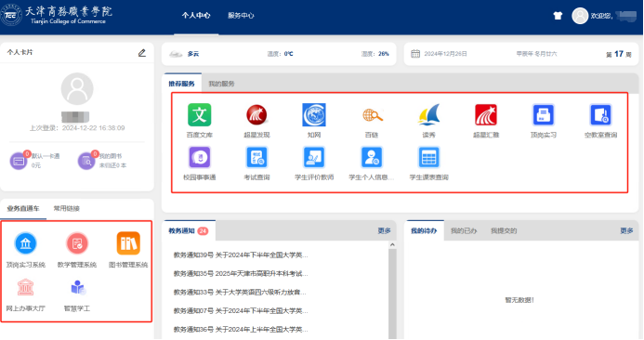This screenshot has height=340, width=644.
Task: Open the 百度文库 service icon
Action: click(199, 115)
